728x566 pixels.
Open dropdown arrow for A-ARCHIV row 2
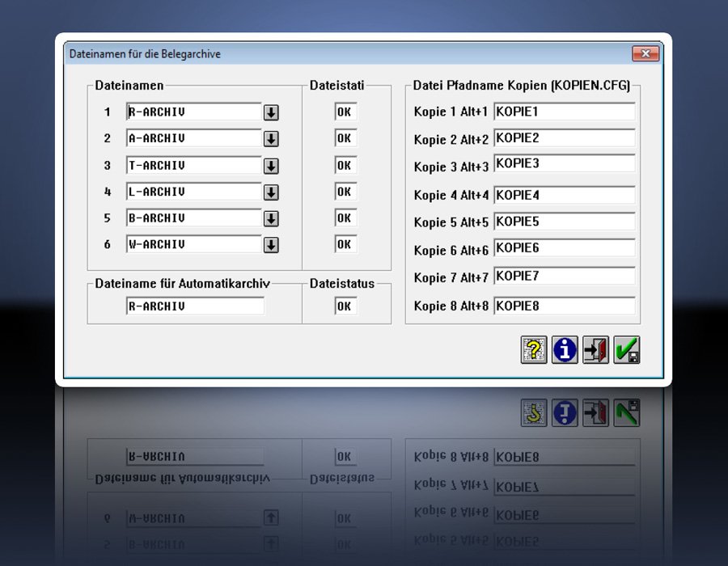click(x=271, y=139)
